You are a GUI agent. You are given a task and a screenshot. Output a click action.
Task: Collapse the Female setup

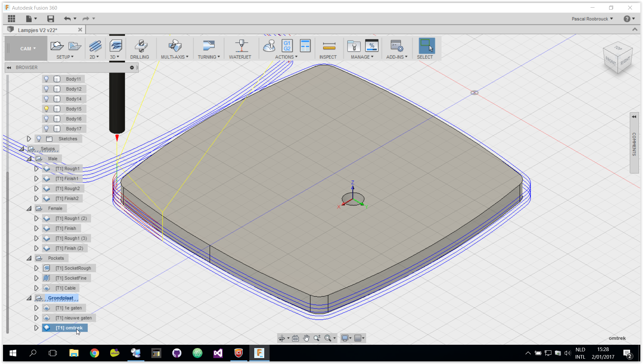click(29, 209)
